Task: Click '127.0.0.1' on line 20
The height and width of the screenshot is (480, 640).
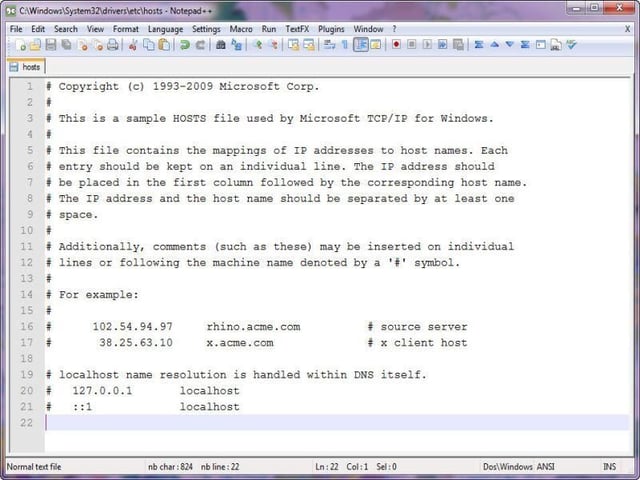Action: point(102,391)
